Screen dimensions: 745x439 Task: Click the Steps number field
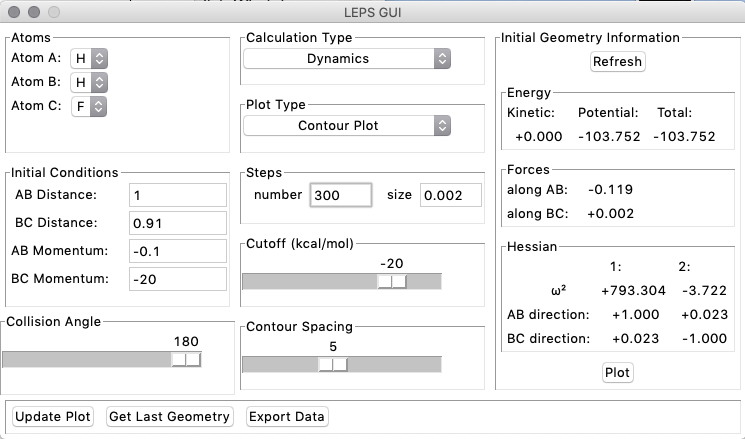coord(340,196)
